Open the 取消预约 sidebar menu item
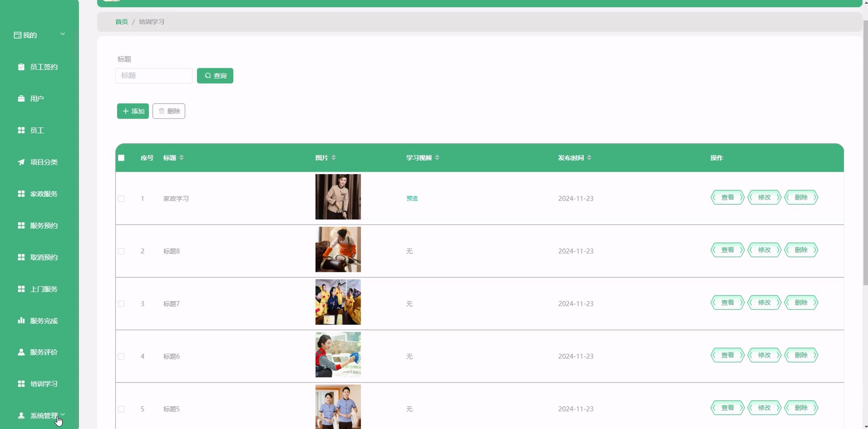 coord(44,257)
